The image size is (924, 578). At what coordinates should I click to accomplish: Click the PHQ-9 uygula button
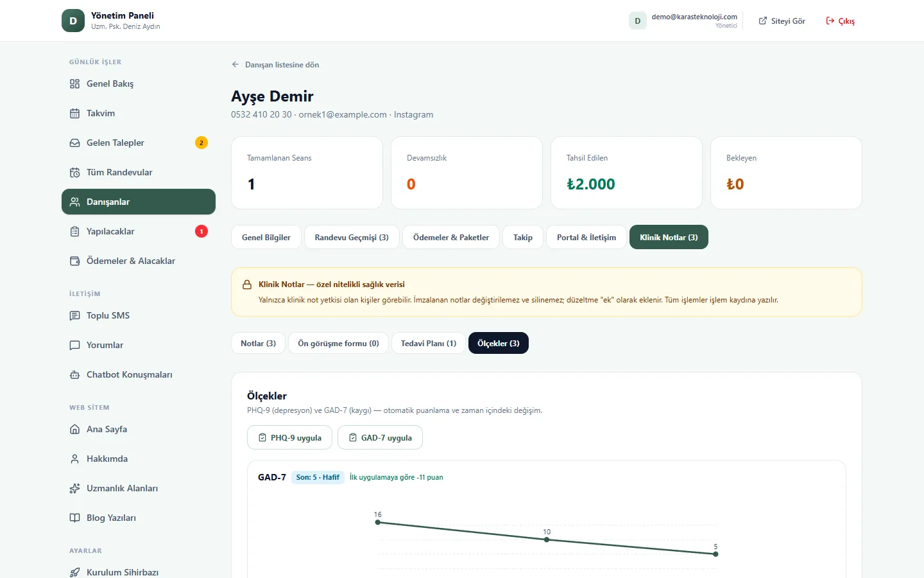[289, 437]
